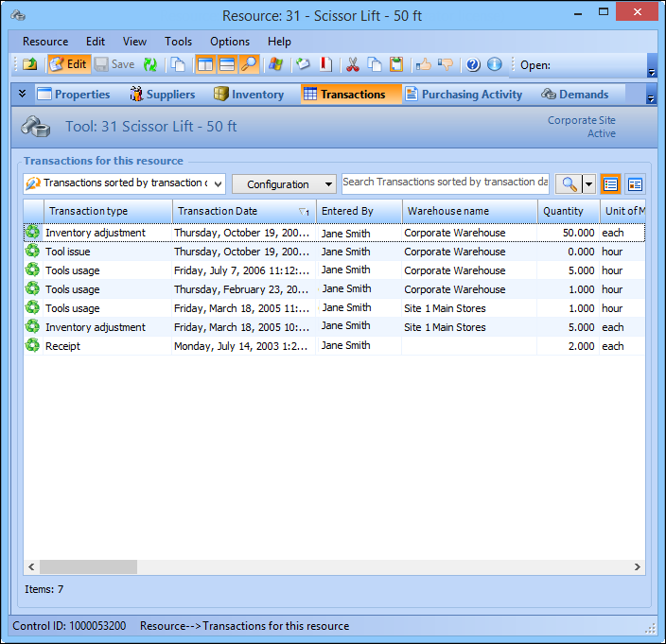
Task: Expand the search options dropdown arrow
Action: 589,184
